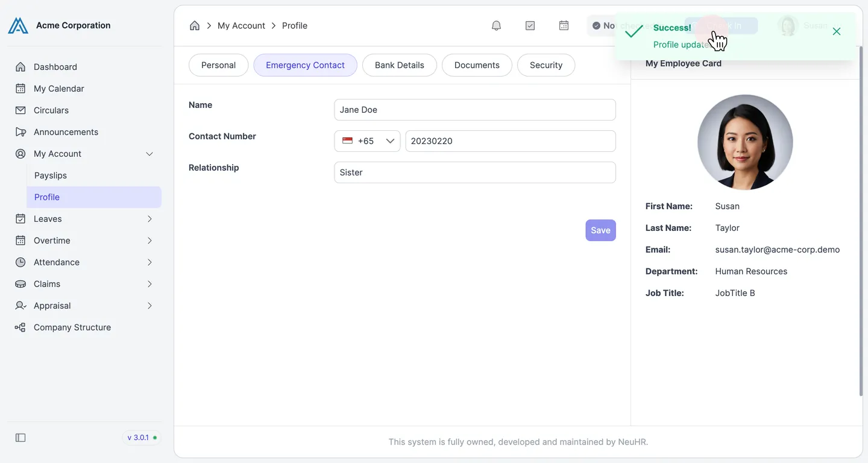
Task: Open the tasks checkbox icon in header
Action: [530, 25]
